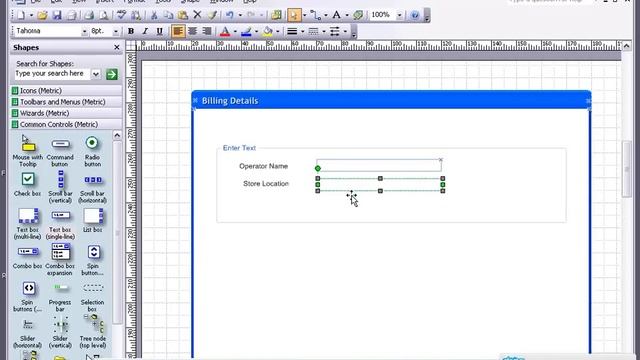Switch to Wizards (Metric) stencil

tap(66, 113)
